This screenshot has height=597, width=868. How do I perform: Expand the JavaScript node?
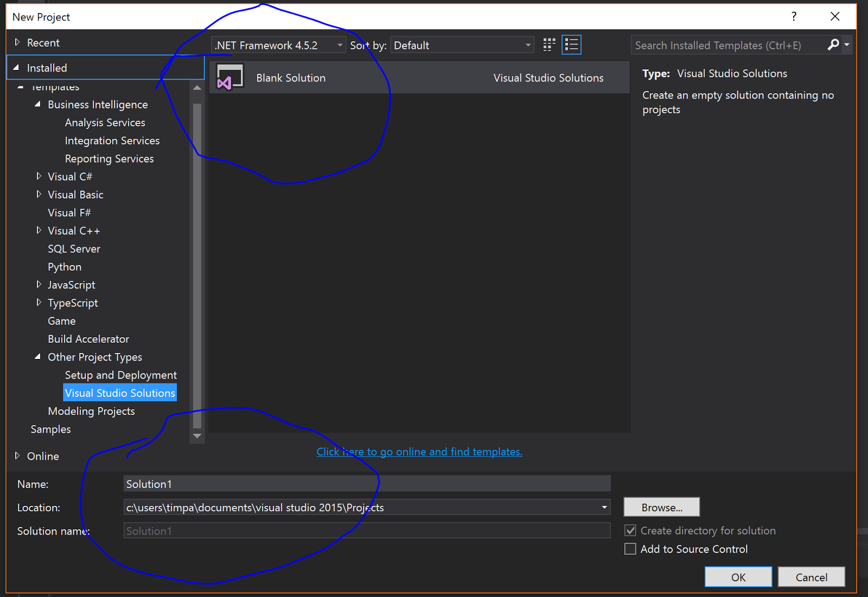(x=39, y=285)
